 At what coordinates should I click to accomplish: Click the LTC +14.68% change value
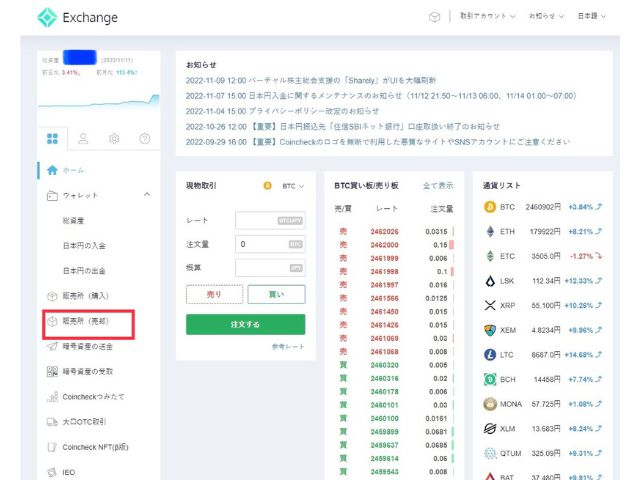click(579, 355)
